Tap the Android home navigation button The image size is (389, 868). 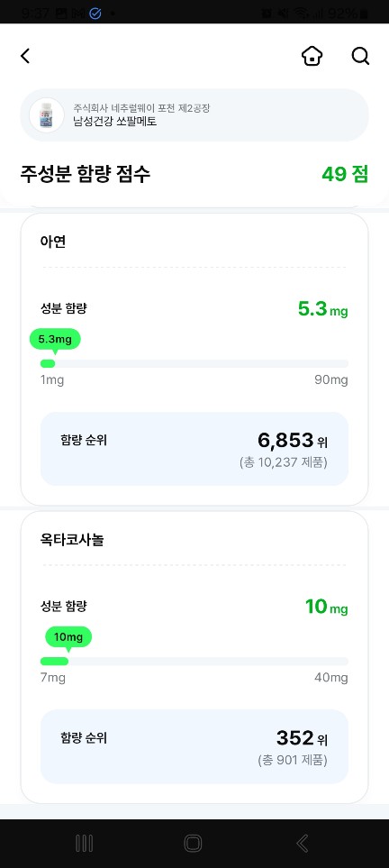tap(193, 844)
